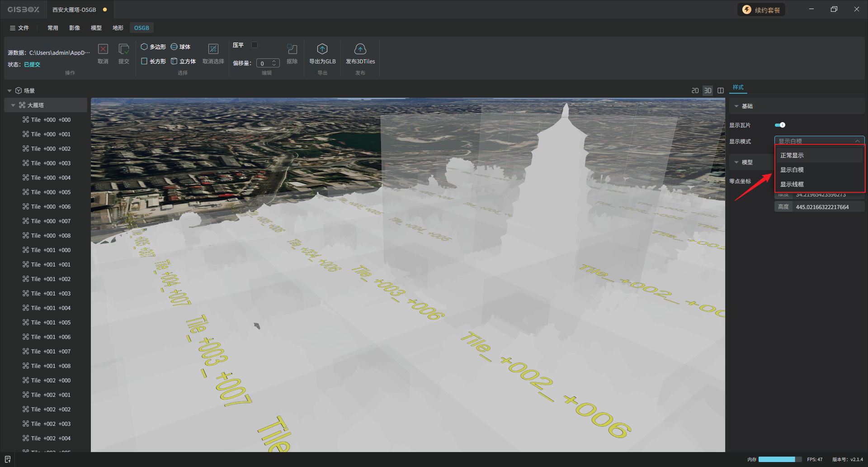
Task: Click the Publish 3DTiles cloud icon
Action: 360,49
